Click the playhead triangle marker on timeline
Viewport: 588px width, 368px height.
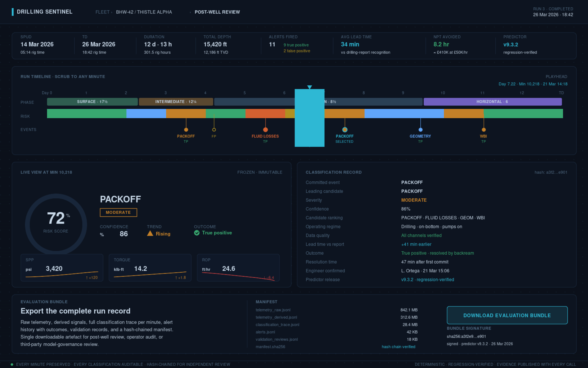pyautogui.click(x=310, y=87)
